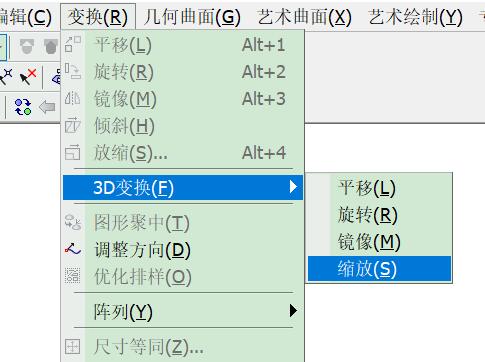Open the 变换(R) menu

point(98,17)
